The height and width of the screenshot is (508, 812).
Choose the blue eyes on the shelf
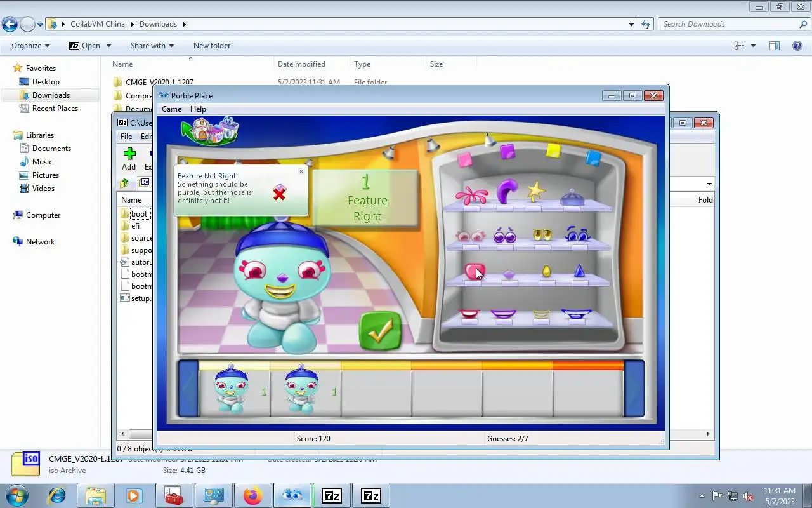point(577,234)
